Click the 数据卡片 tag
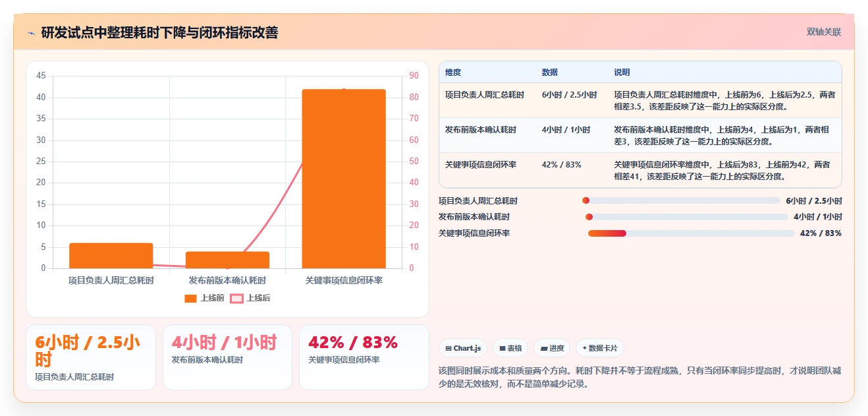Screen dimensions: 868x416 pos(600,348)
